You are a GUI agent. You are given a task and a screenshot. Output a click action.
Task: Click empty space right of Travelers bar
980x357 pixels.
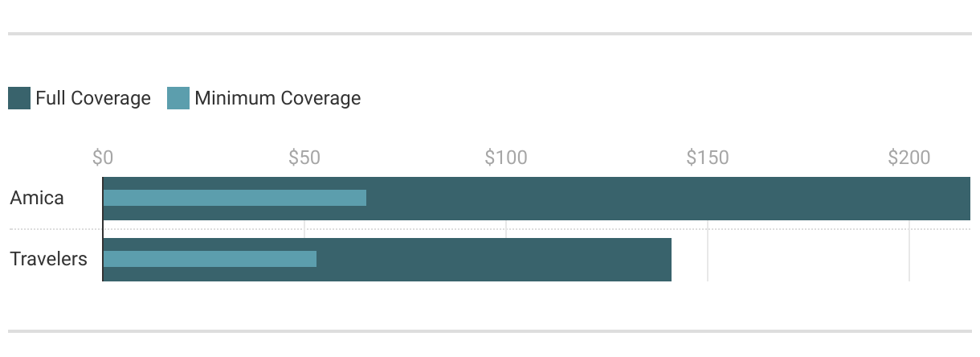click(803, 260)
